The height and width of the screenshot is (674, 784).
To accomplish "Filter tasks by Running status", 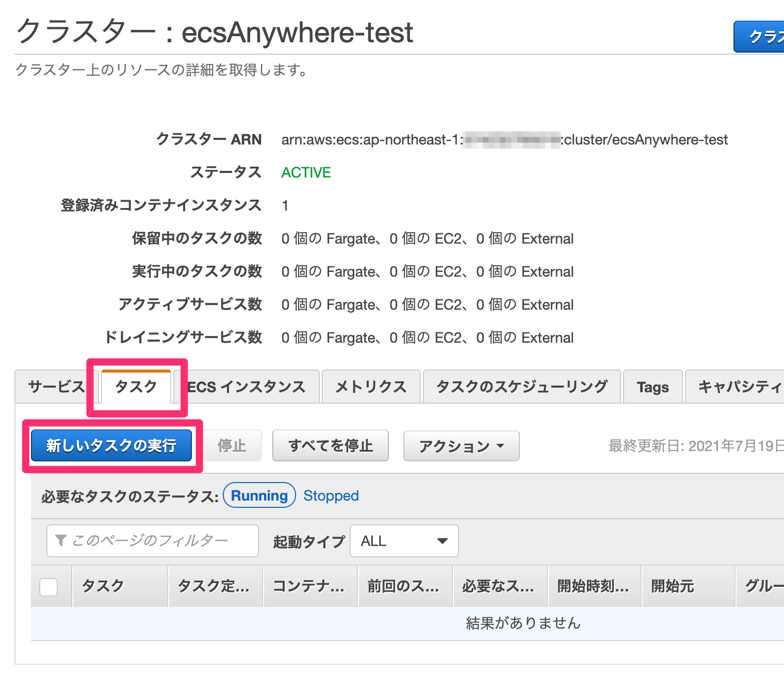I will 259,495.
